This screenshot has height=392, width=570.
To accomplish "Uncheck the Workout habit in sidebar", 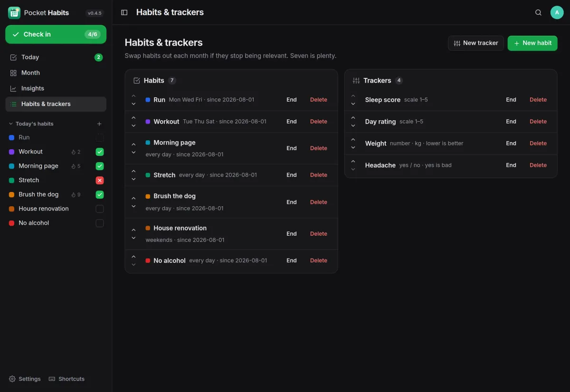I will click(100, 152).
